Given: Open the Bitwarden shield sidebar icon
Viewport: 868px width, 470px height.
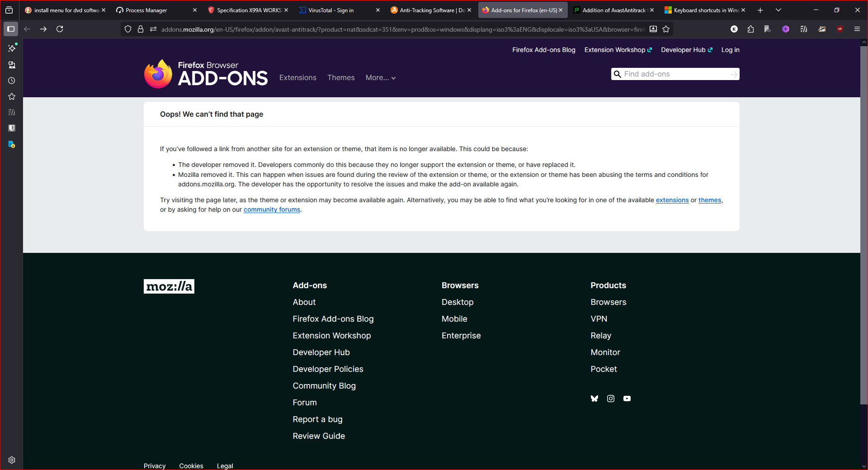Looking at the screenshot, I should (12, 128).
